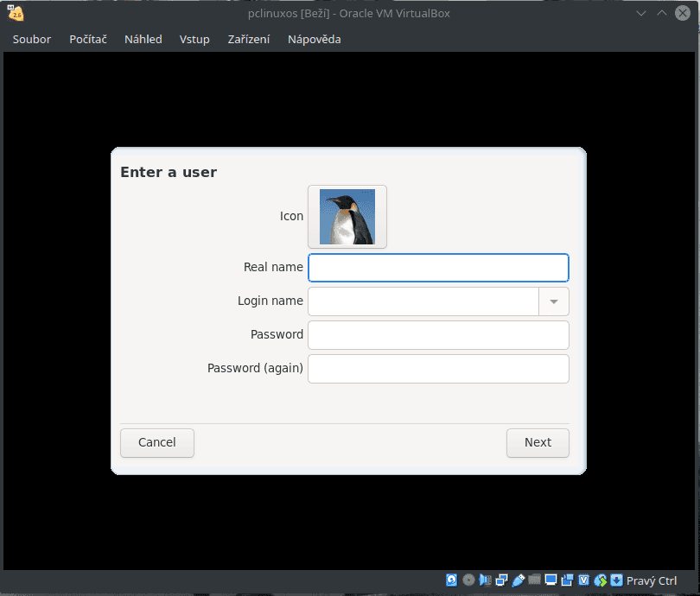Click the network adapters status icon

coord(500,580)
